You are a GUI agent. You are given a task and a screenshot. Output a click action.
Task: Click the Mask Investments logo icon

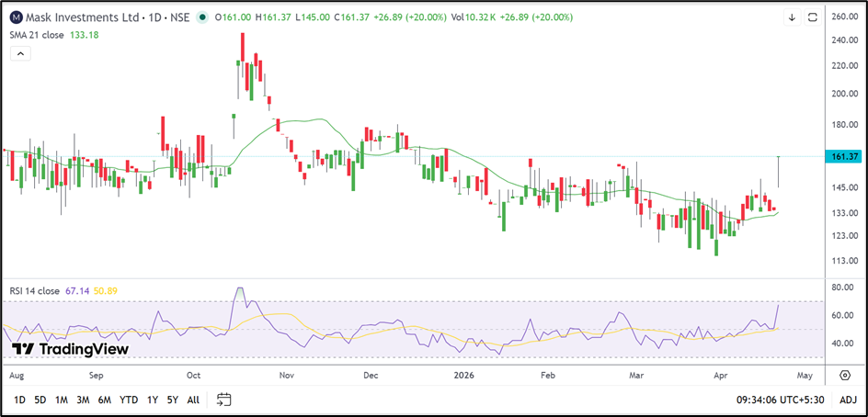click(16, 17)
